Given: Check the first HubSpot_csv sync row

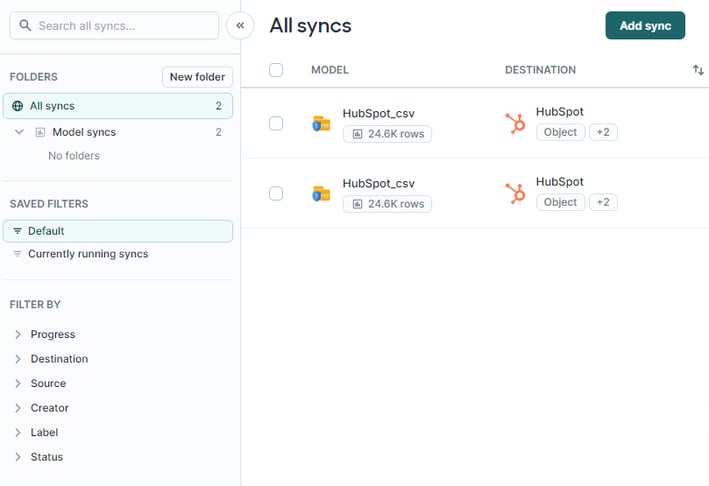Looking at the screenshot, I should 276,124.
